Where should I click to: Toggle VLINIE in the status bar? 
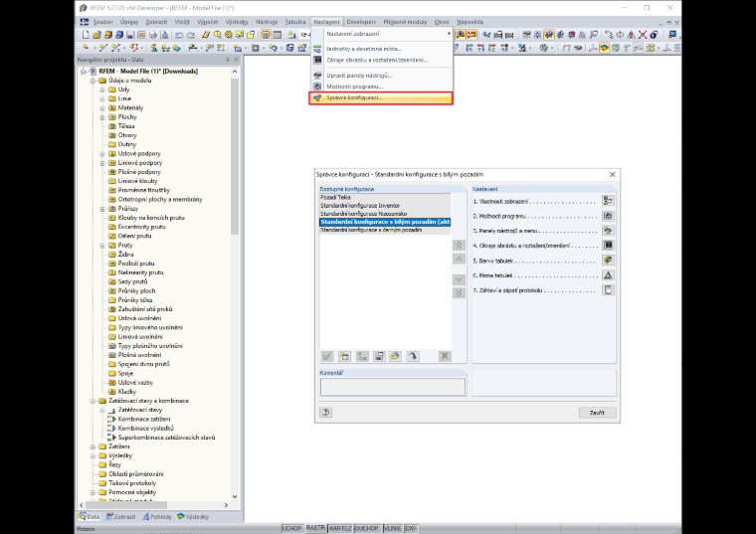[392, 528]
